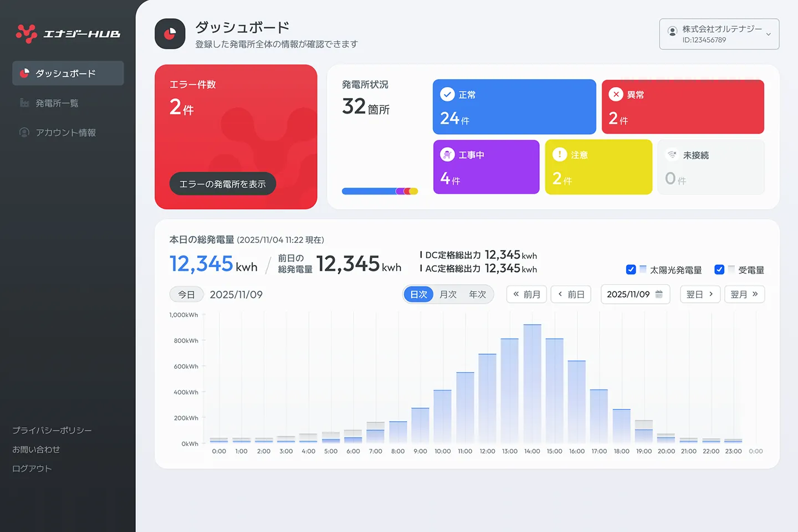Click the X icon on 異常 card
Viewport: 798px width, 532px height.
tap(616, 95)
